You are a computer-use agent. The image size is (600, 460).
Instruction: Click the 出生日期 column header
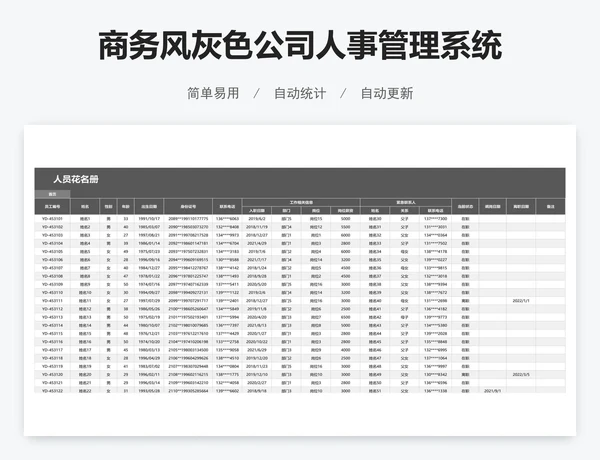tap(149, 206)
